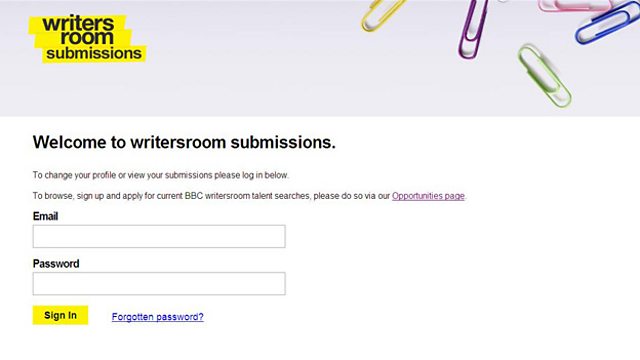The width and height of the screenshot is (640, 360).
Task: Click the Password field label
Action: [56, 264]
